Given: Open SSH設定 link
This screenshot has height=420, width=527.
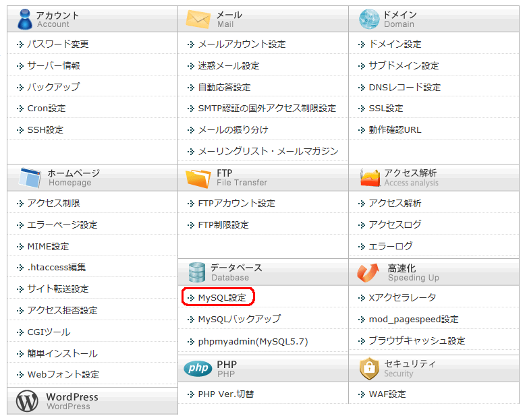Looking at the screenshot, I should point(45,129).
